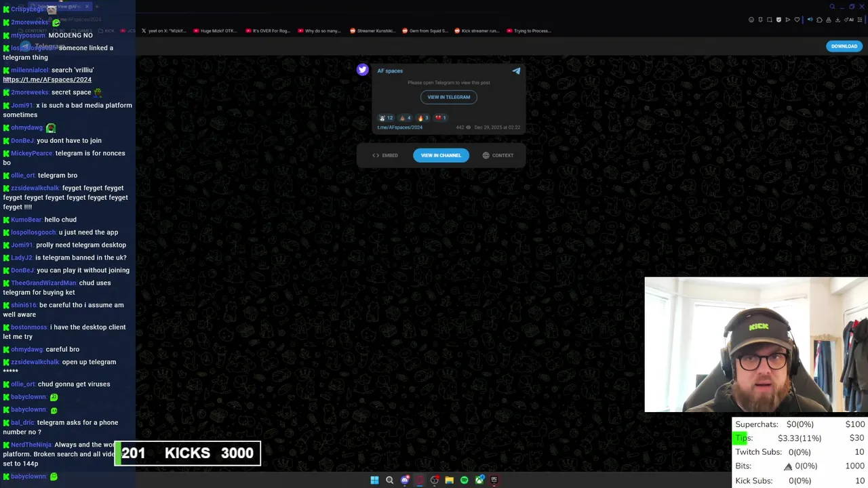
Task: Click the download arrow in browser toolbar
Action: 837,20
